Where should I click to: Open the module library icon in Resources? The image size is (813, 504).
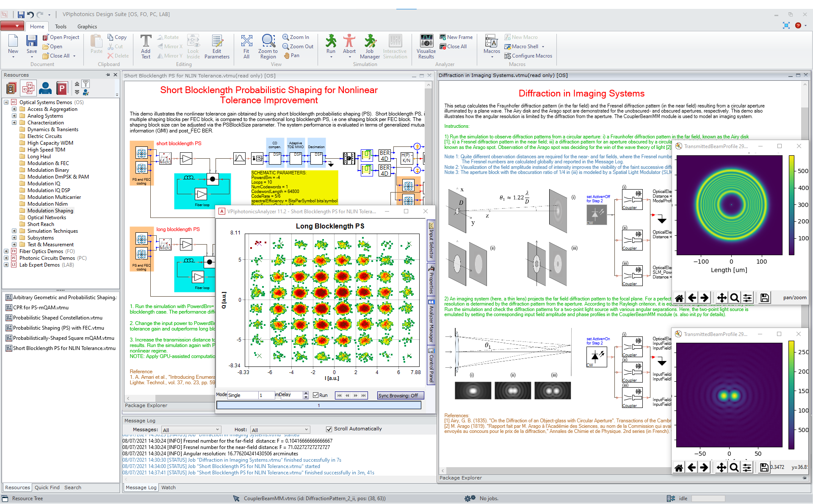click(11, 88)
